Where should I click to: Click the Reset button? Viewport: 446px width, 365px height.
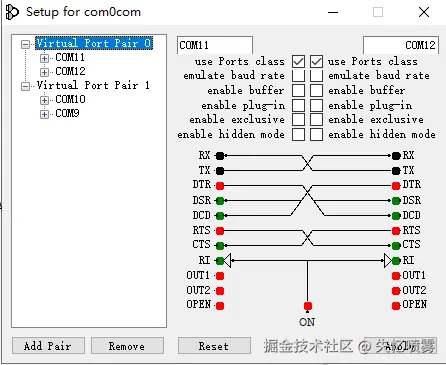[x=214, y=346]
